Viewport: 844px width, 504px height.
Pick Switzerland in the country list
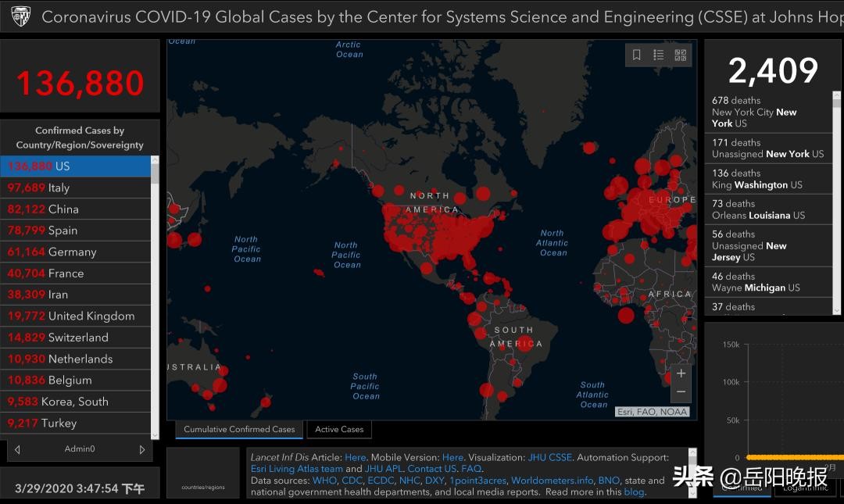point(75,338)
